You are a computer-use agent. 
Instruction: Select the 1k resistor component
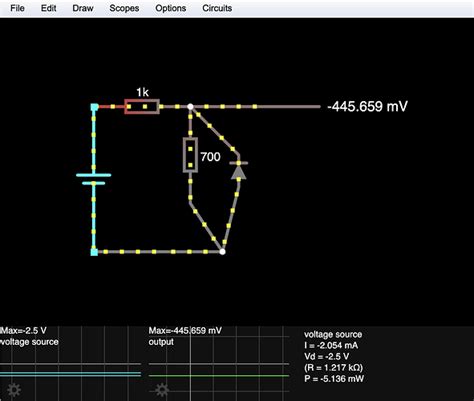pyautogui.click(x=142, y=107)
